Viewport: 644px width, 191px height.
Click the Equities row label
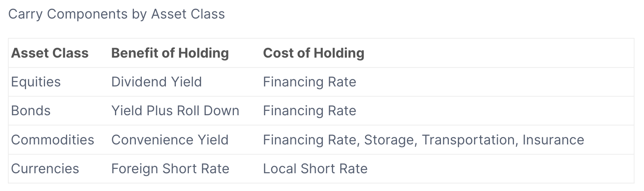36,82
